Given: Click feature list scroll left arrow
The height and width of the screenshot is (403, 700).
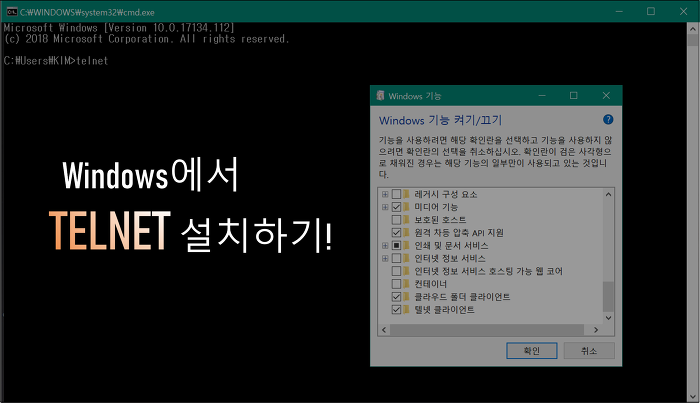Looking at the screenshot, I should 384,330.
